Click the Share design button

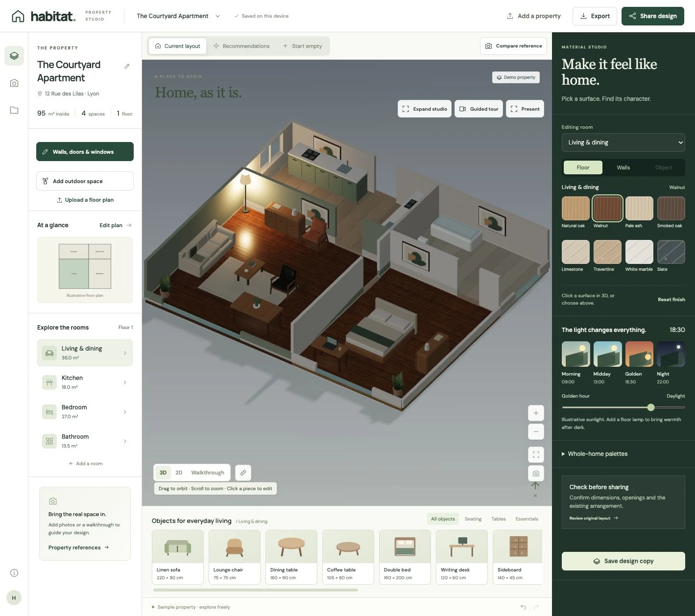click(653, 16)
